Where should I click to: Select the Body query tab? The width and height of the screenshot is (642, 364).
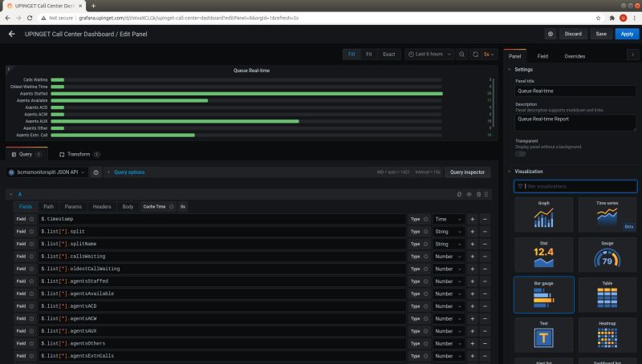[x=128, y=207]
